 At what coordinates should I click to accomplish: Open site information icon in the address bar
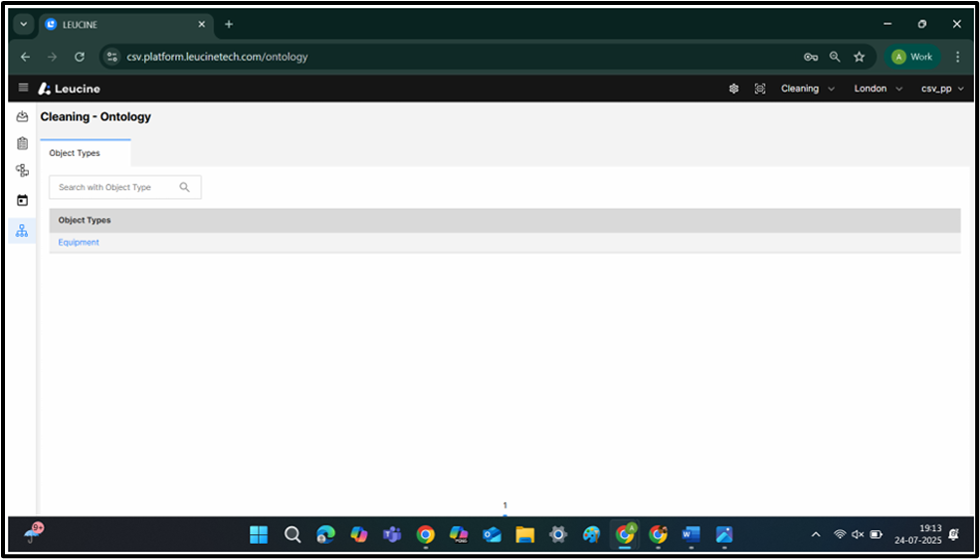tap(112, 57)
